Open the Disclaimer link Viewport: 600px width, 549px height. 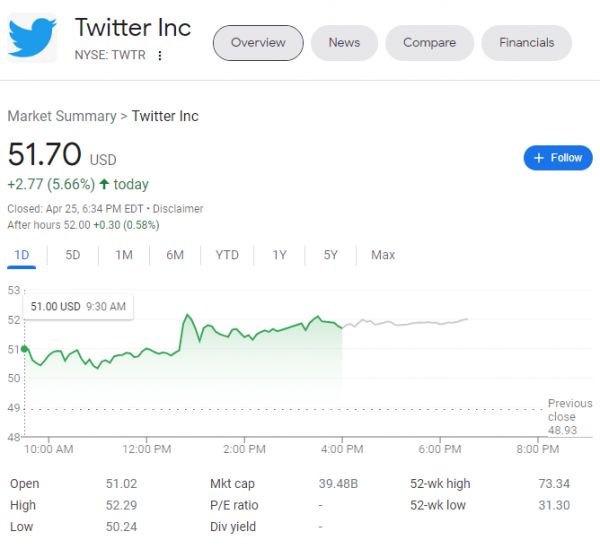[179, 209]
